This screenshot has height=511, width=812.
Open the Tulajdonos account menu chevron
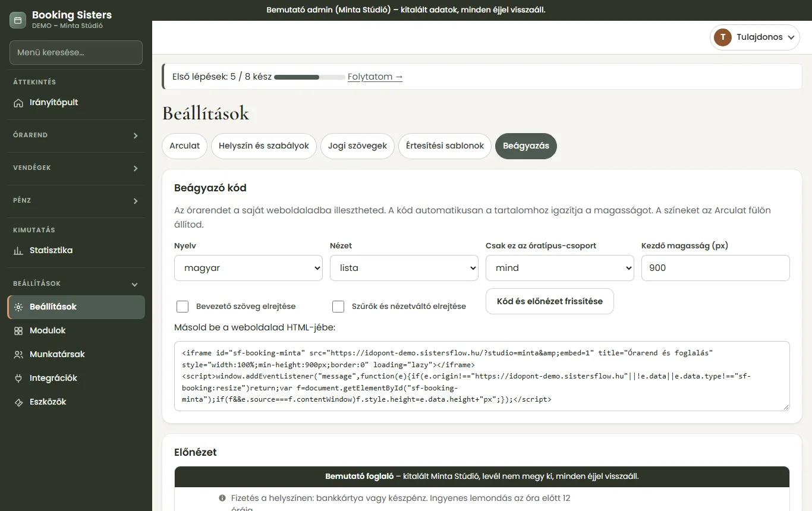click(791, 37)
